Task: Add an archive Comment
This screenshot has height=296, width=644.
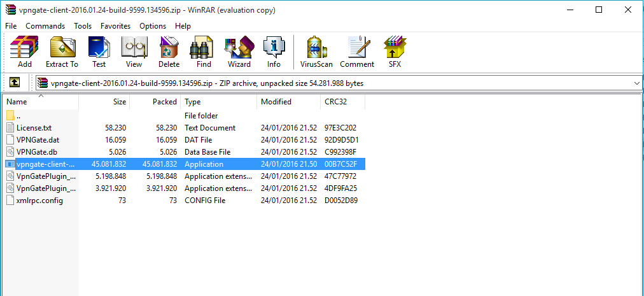Action: click(357, 52)
